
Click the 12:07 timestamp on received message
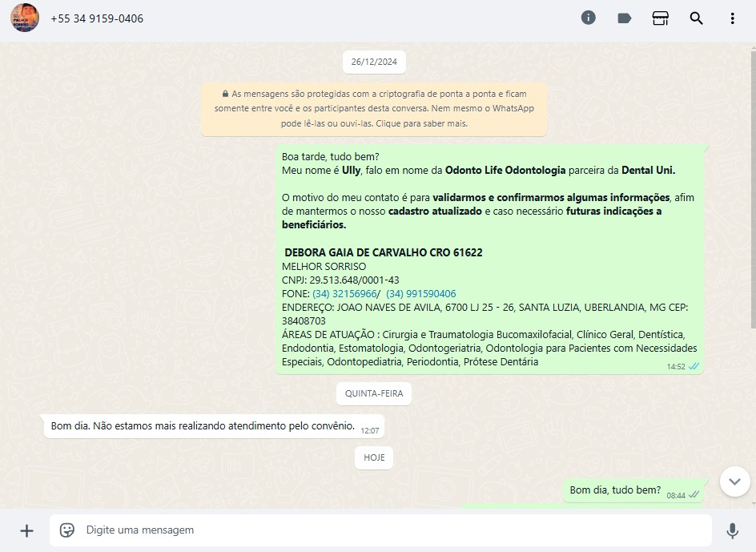370,431
